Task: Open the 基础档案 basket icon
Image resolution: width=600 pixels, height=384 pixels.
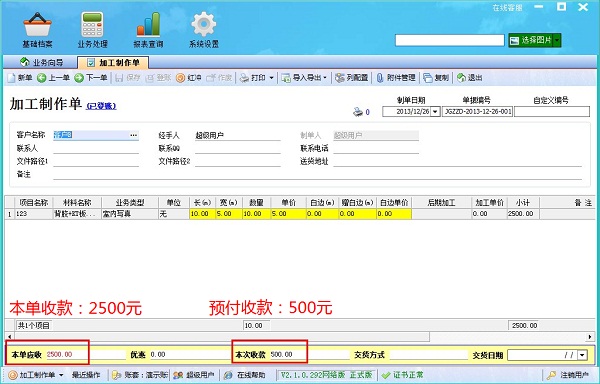Action: point(37,30)
